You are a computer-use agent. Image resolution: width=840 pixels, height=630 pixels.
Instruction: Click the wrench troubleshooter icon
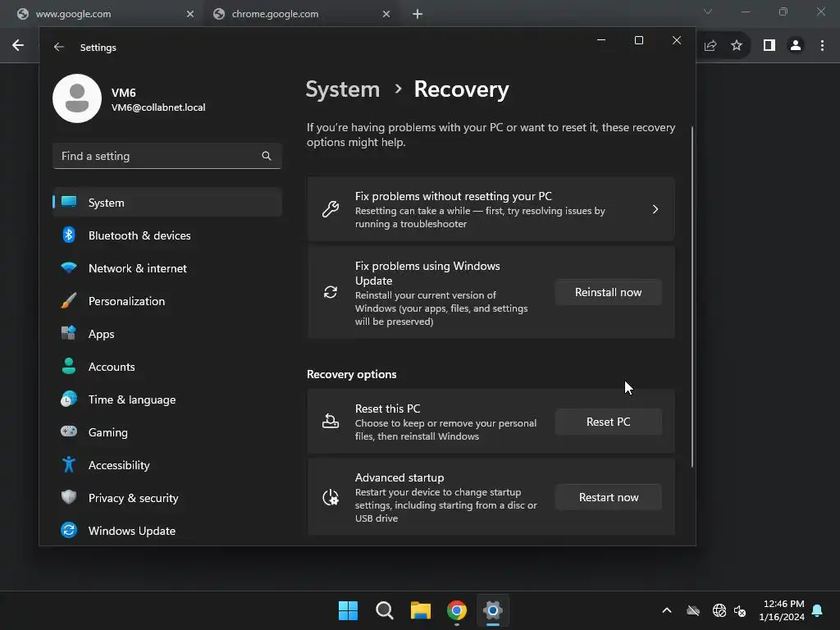[x=331, y=209]
